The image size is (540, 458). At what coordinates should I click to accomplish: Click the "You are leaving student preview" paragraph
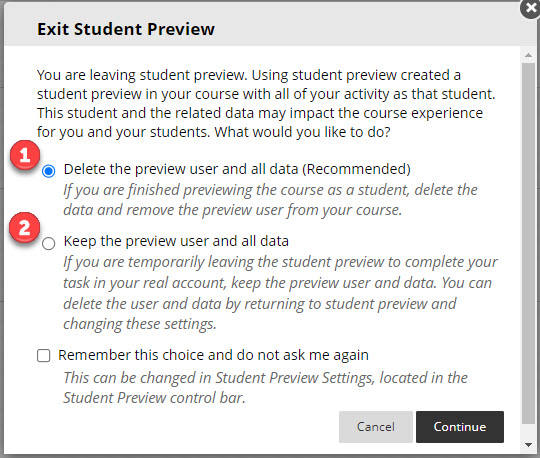[x=266, y=103]
